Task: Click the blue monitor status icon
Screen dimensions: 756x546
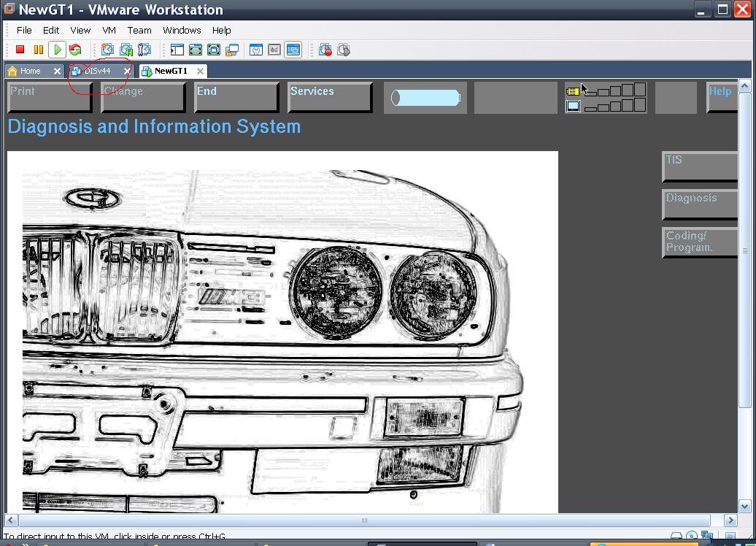Action: [x=573, y=106]
